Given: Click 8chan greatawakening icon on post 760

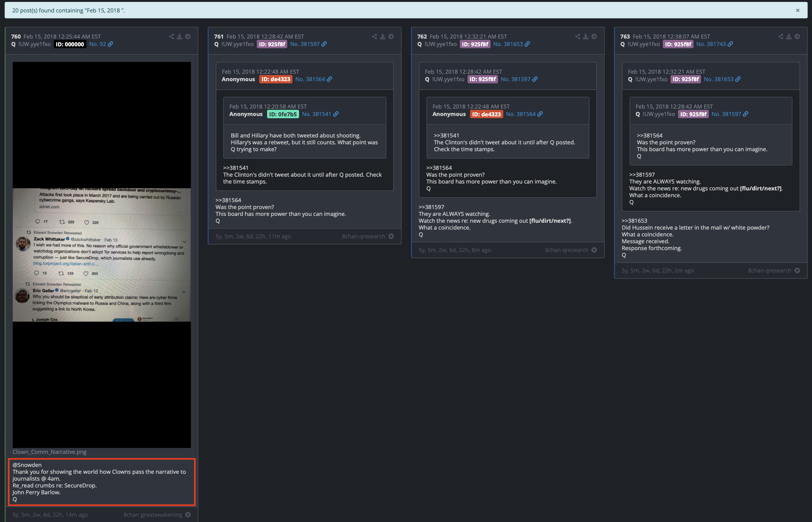Looking at the screenshot, I should 188,515.
